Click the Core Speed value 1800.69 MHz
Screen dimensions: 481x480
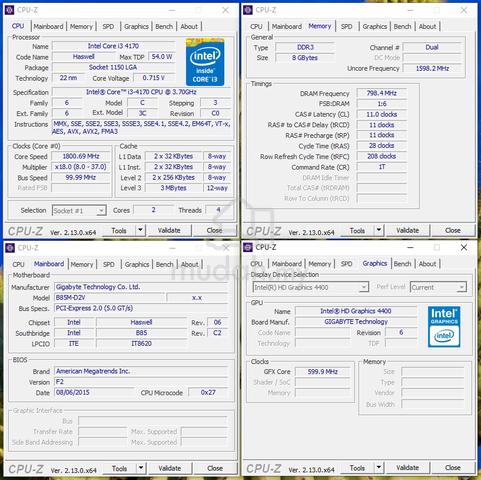pyautogui.click(x=81, y=156)
